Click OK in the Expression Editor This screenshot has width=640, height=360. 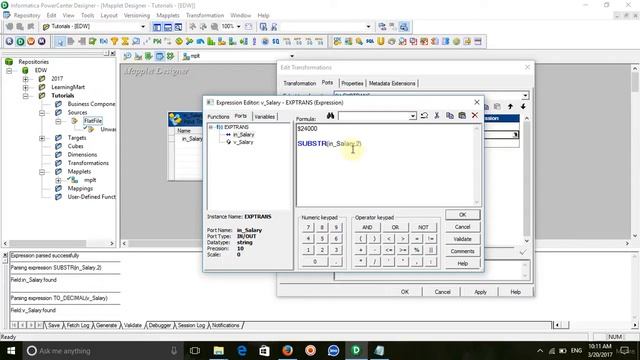click(462, 215)
